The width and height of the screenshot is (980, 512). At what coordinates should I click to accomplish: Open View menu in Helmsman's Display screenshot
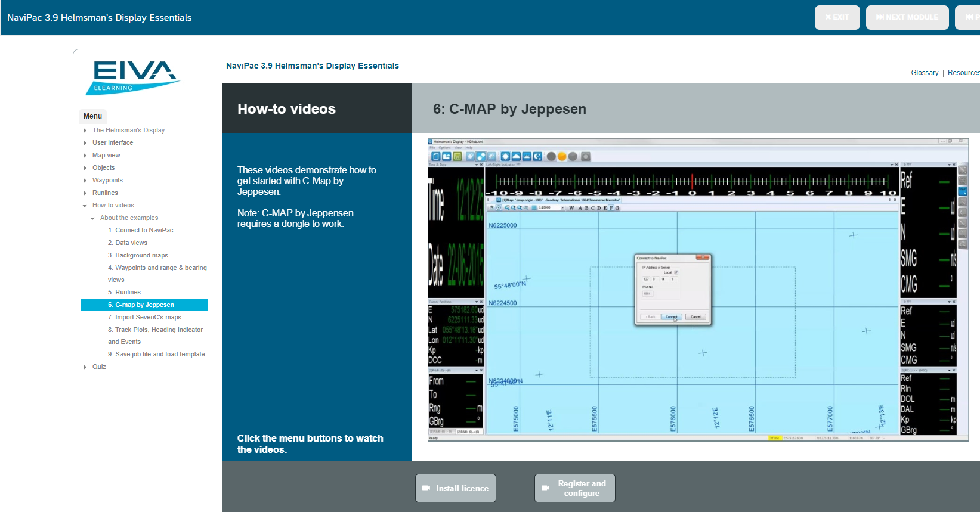click(x=458, y=148)
